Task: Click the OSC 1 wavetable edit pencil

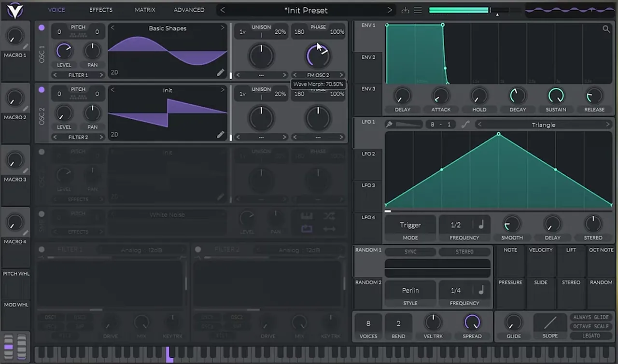Action: [x=221, y=72]
